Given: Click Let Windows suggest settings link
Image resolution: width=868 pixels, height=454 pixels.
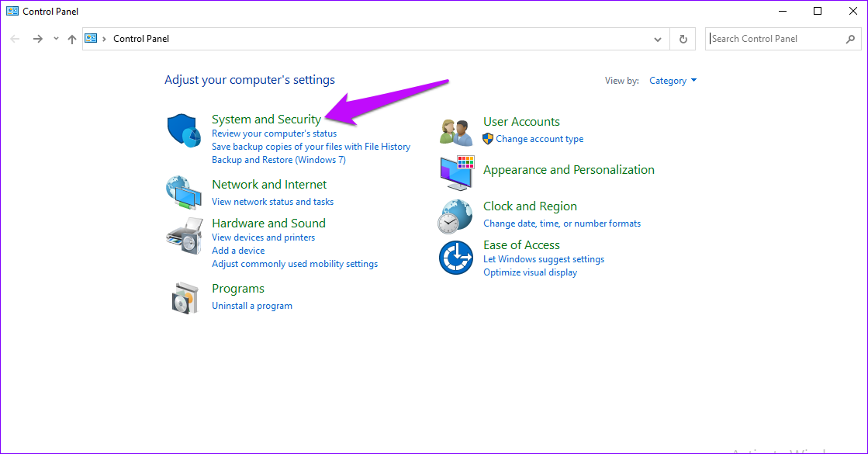Looking at the screenshot, I should [544, 259].
